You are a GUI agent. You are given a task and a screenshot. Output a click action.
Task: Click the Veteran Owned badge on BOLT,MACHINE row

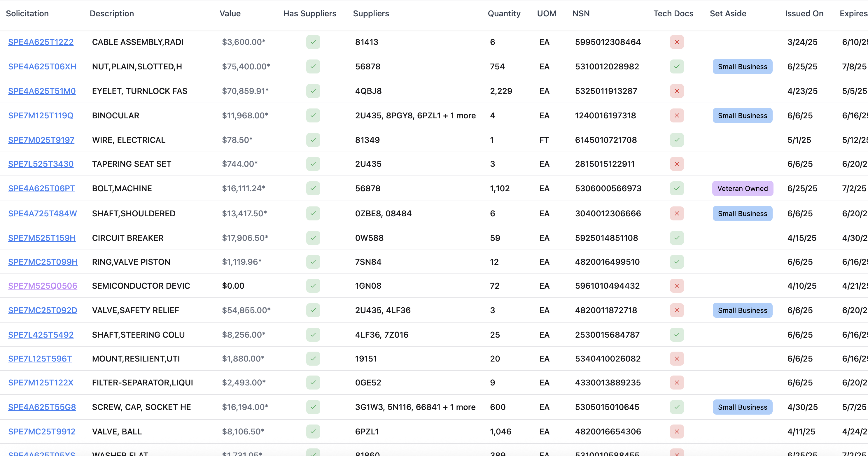coord(742,188)
